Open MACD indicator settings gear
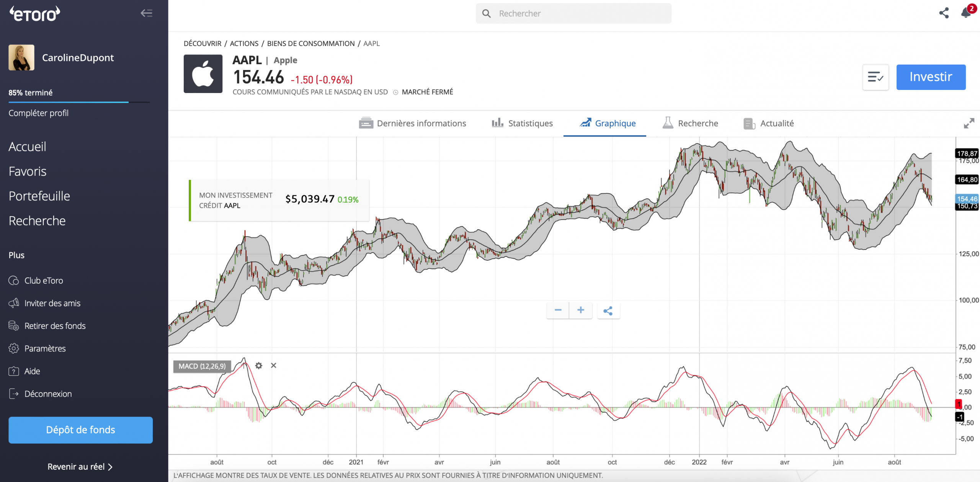 259,366
